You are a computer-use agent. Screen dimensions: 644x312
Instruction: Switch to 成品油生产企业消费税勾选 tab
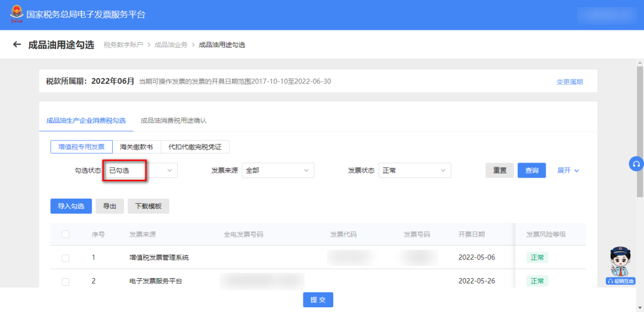pos(86,120)
